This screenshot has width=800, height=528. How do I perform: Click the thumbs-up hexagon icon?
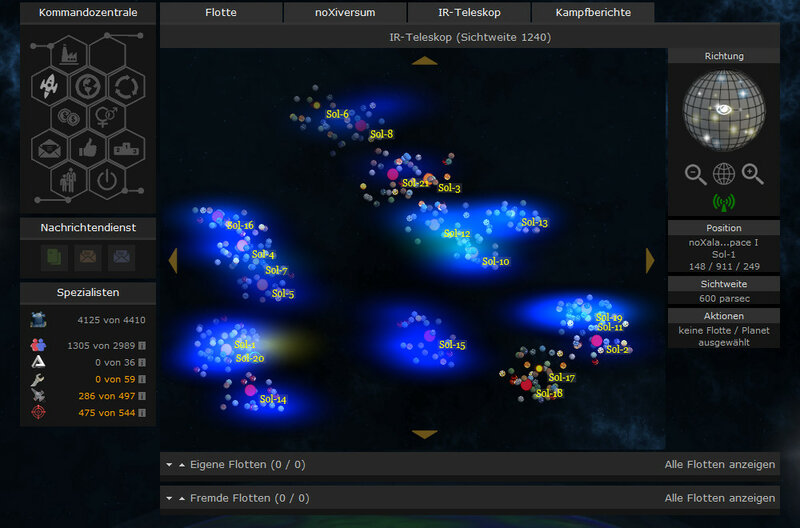pos(88,149)
